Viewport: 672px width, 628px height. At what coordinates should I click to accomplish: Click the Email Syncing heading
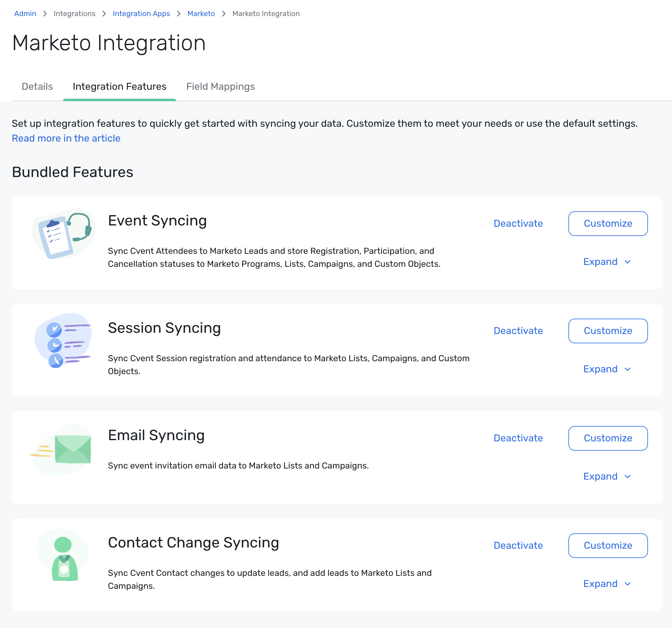coord(156,435)
